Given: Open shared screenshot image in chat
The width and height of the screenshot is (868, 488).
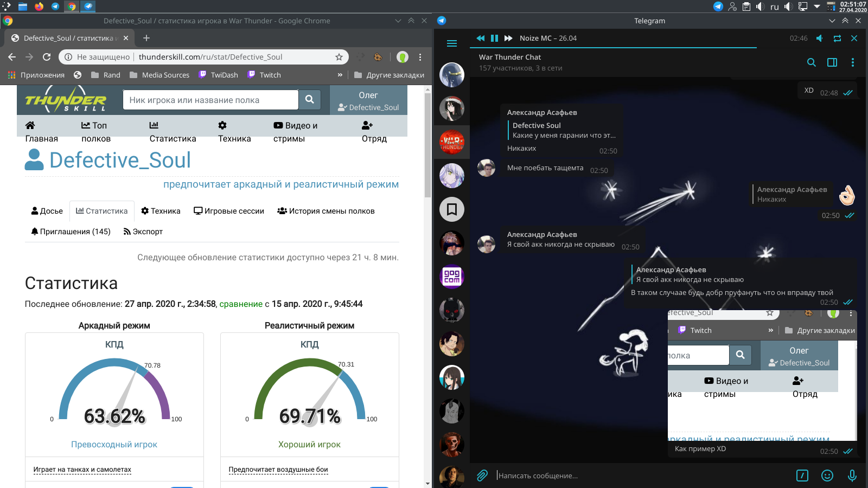Looking at the screenshot, I should (x=762, y=375).
